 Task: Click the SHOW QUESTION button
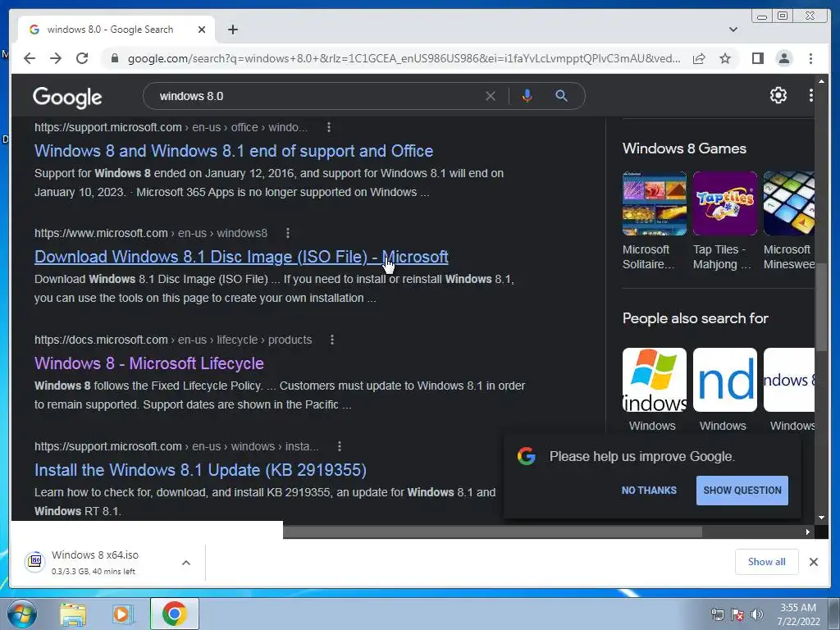[742, 491]
